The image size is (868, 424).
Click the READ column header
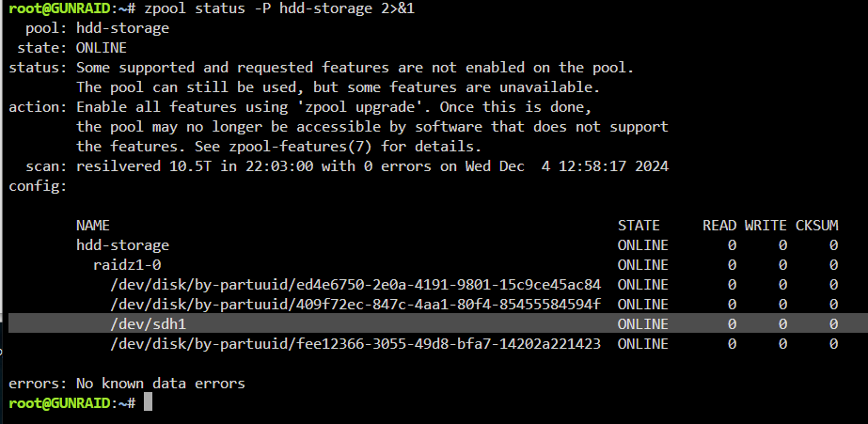click(719, 226)
